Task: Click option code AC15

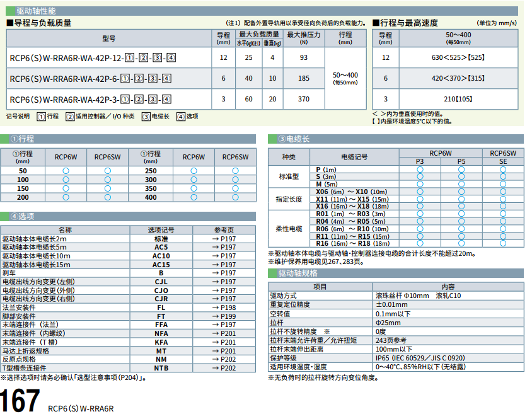Action: pyautogui.click(x=161, y=265)
